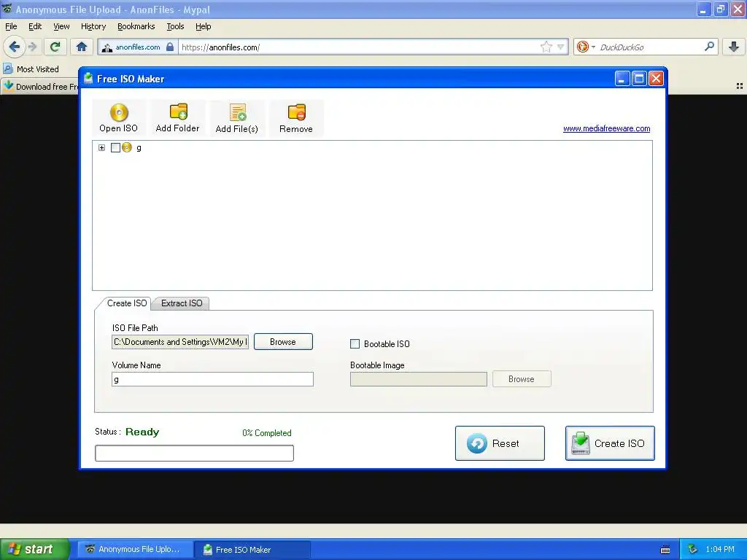Open the browser downloads arrow
Screen dimensions: 747x560
point(734,47)
